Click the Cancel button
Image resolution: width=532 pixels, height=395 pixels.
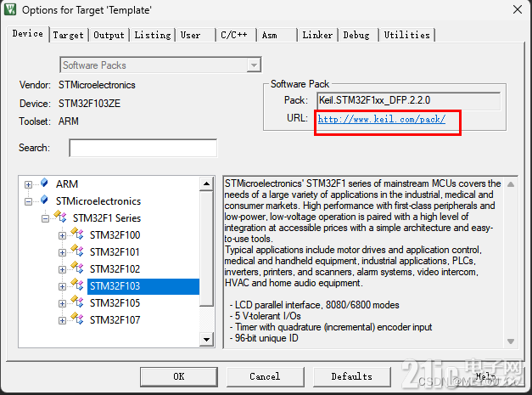point(265,376)
